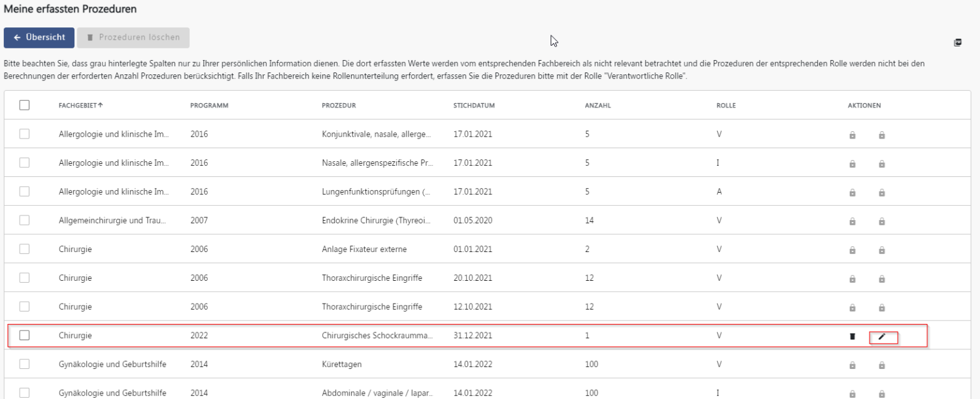The image size is (980, 399).
Task: Click role 'A' in the Lungenfunktionsprüfungen row
Action: pyautogui.click(x=719, y=192)
